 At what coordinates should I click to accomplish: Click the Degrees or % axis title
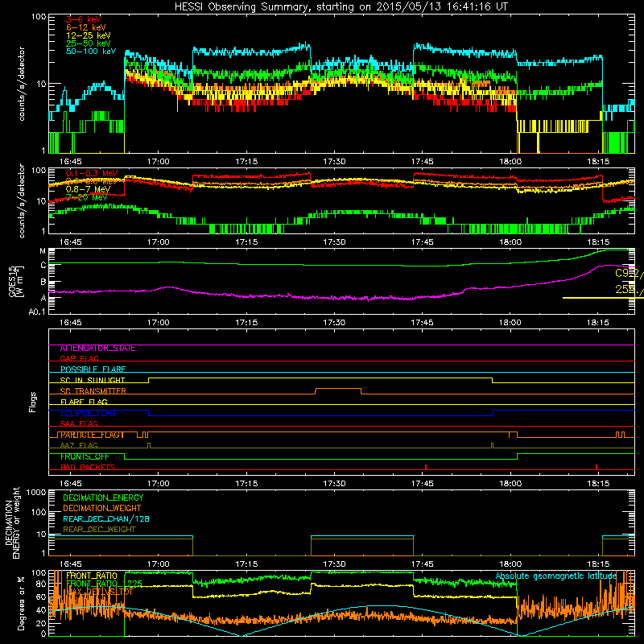(x=21, y=603)
